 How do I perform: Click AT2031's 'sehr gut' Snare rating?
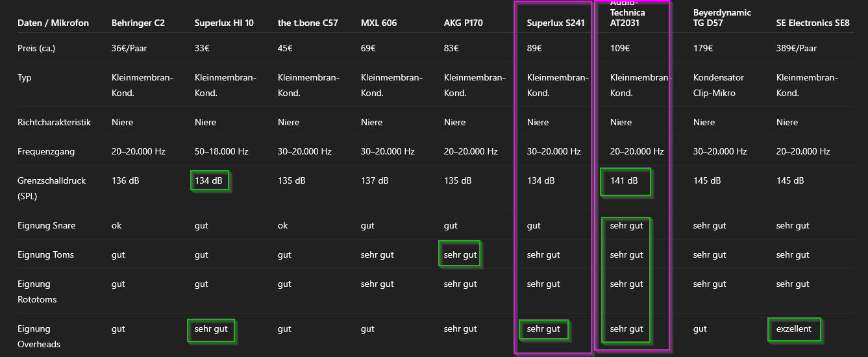click(x=626, y=225)
